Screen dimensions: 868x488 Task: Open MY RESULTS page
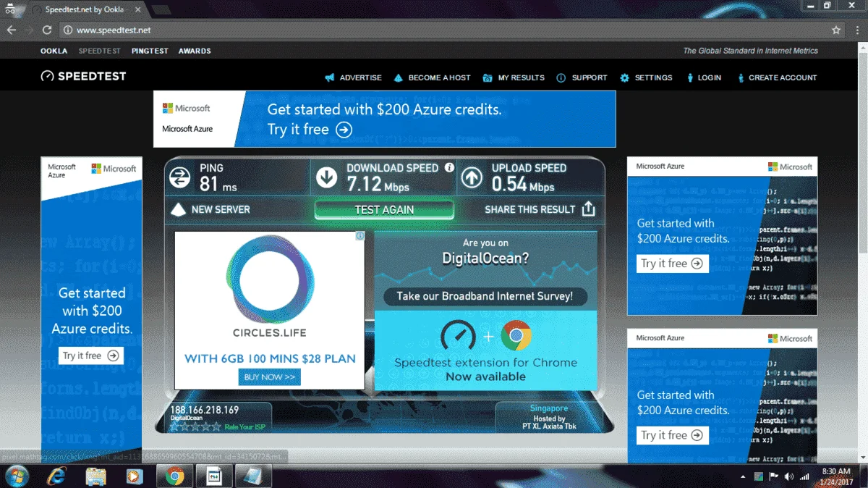point(521,77)
